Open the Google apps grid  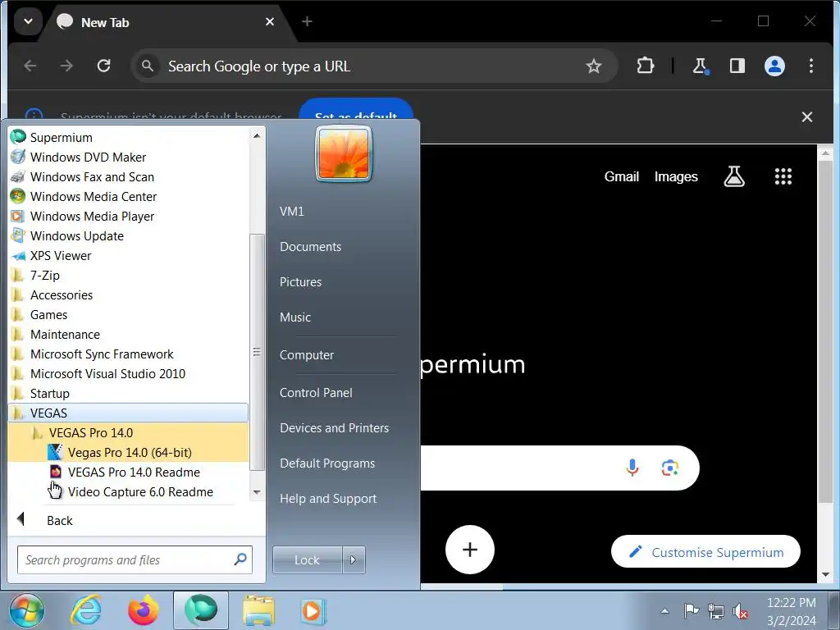783,176
